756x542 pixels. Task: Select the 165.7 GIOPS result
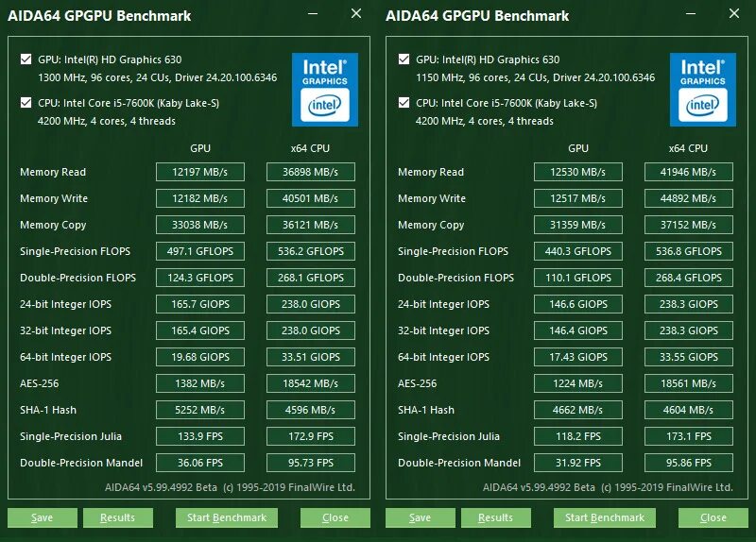tap(200, 304)
